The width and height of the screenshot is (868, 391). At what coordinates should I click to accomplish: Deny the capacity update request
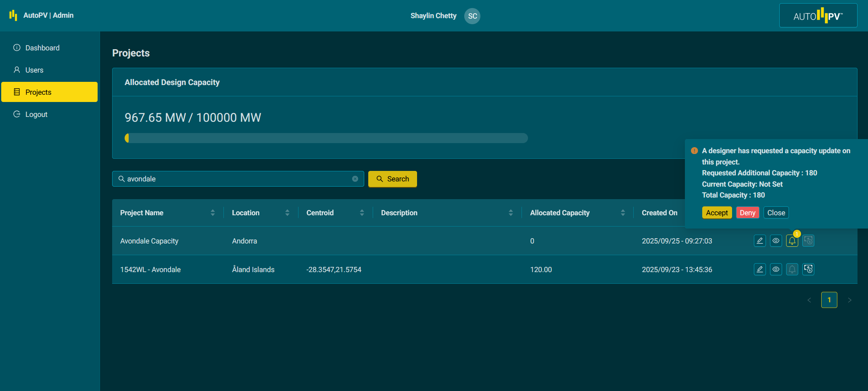(x=747, y=213)
